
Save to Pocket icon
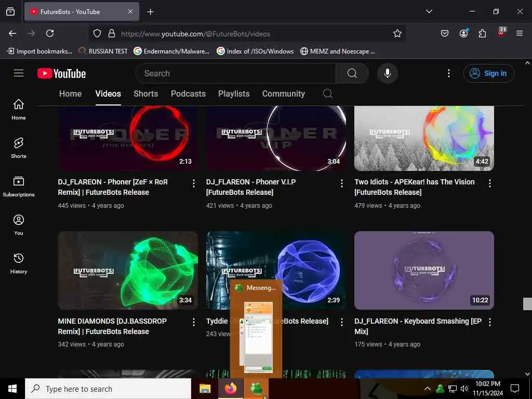445,33
